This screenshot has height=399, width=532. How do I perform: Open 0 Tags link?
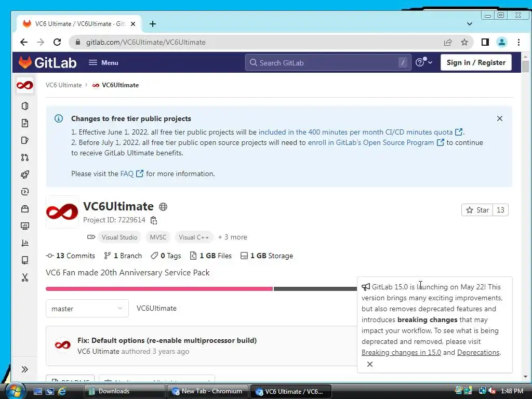166,256
